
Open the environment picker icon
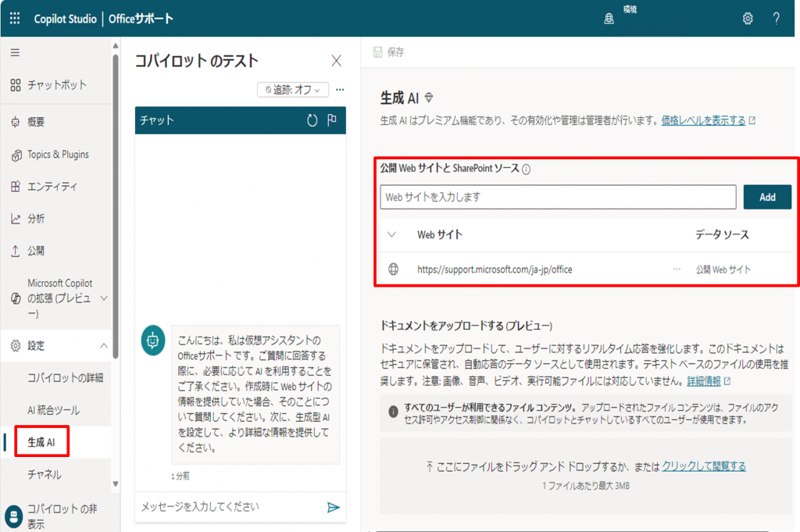[609, 19]
